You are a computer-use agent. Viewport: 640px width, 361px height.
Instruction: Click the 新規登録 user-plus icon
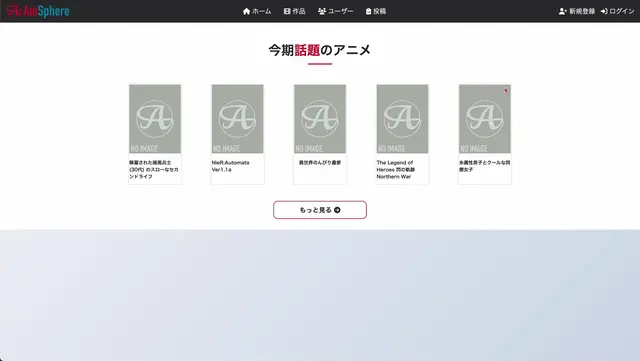pyautogui.click(x=562, y=11)
